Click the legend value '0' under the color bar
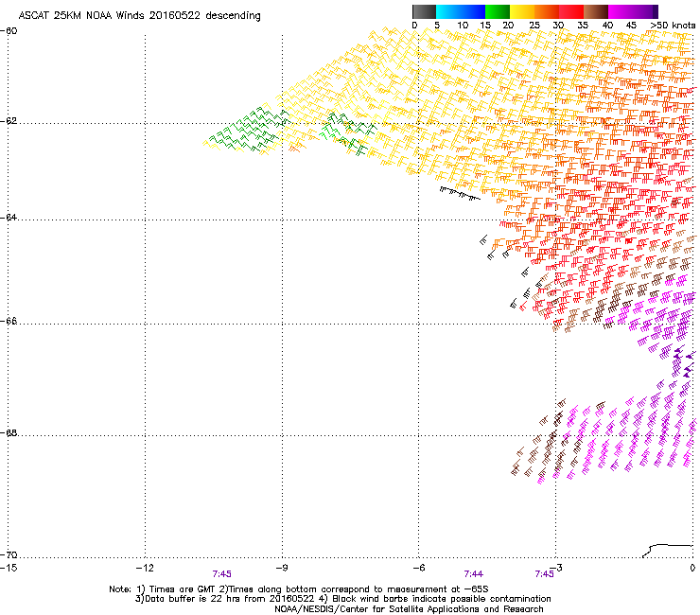Screen dimensions: 700x615 414,26
